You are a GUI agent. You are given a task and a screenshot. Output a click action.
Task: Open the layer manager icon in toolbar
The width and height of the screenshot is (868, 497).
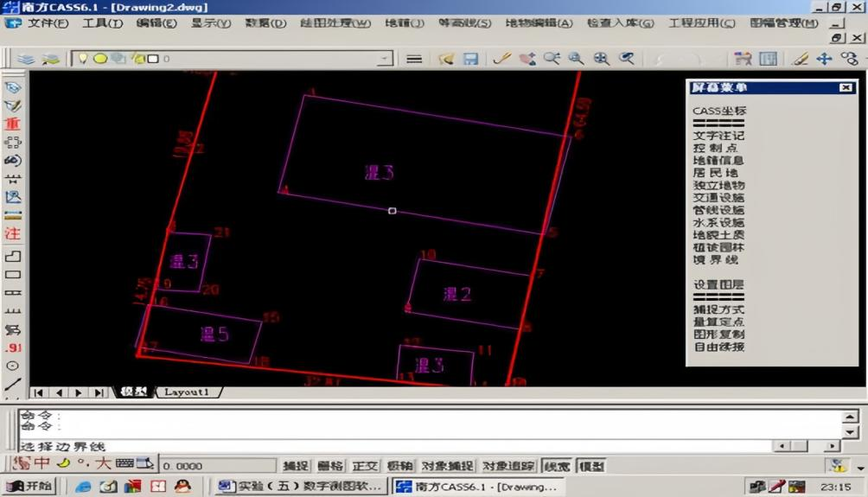point(26,59)
